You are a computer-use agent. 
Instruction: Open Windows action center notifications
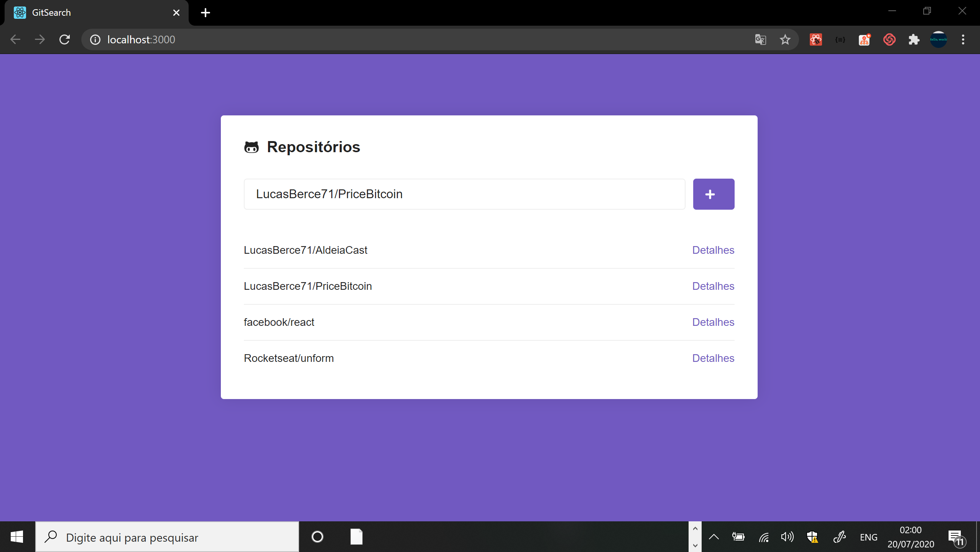[x=956, y=537]
